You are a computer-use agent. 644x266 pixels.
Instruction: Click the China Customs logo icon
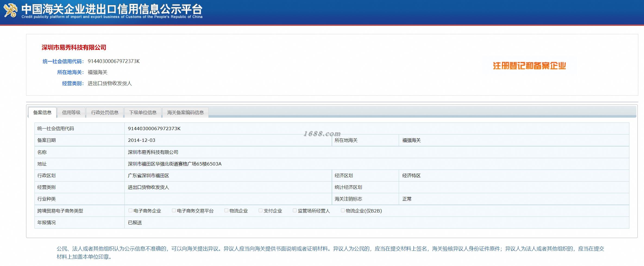(10, 10)
